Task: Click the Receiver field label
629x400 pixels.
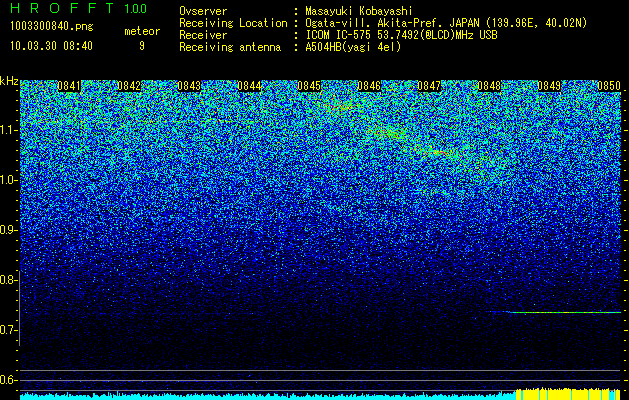Action: pos(203,35)
